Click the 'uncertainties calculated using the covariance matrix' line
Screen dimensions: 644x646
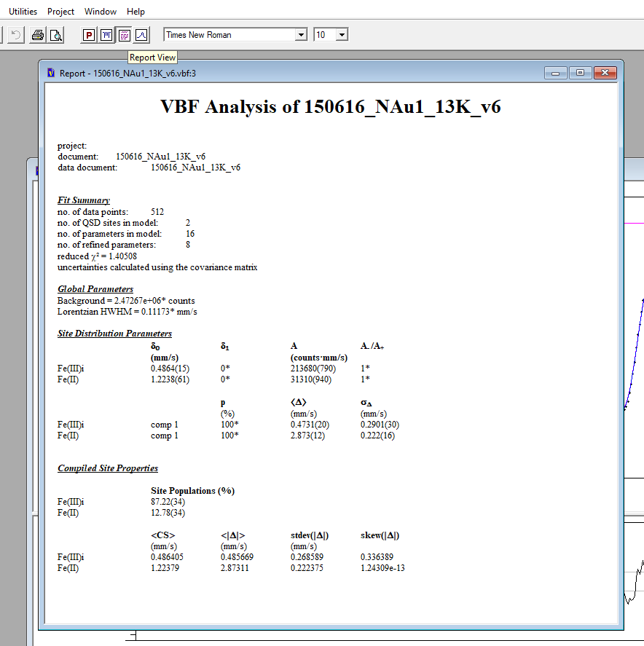157,267
